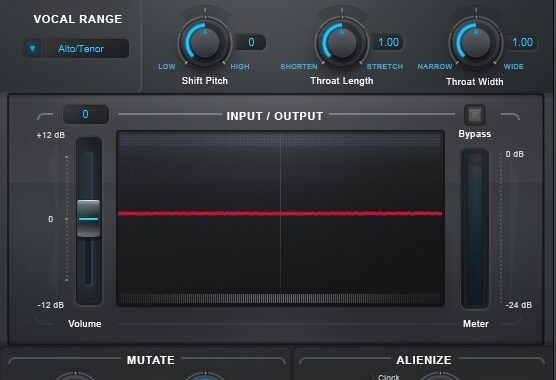
Task: Click the SHORTEN label by Throat Length
Action: pos(299,67)
